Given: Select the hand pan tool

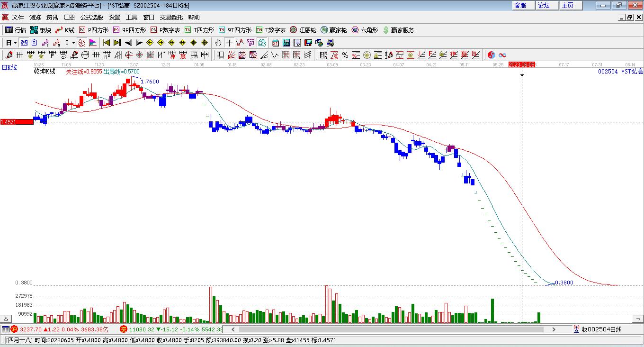Looking at the screenshot, I should (x=218, y=43).
